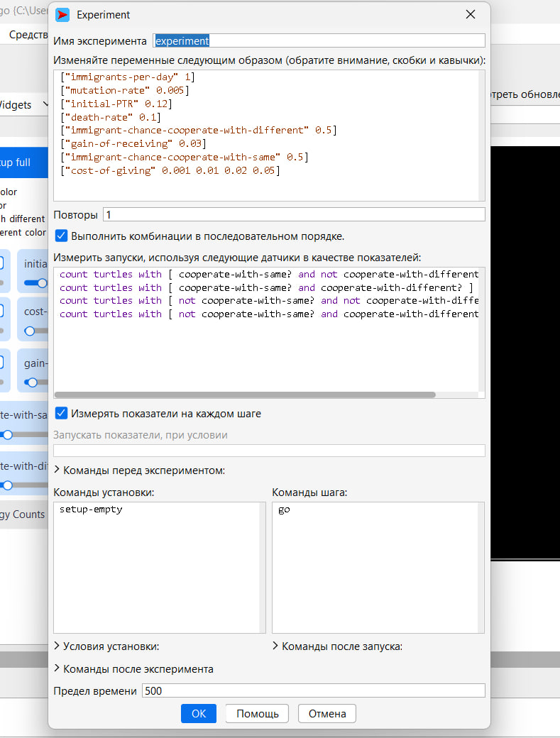This screenshot has height=738, width=560.
Task: Open the Widgets dropdown behind the dialog
Action: coord(21,105)
